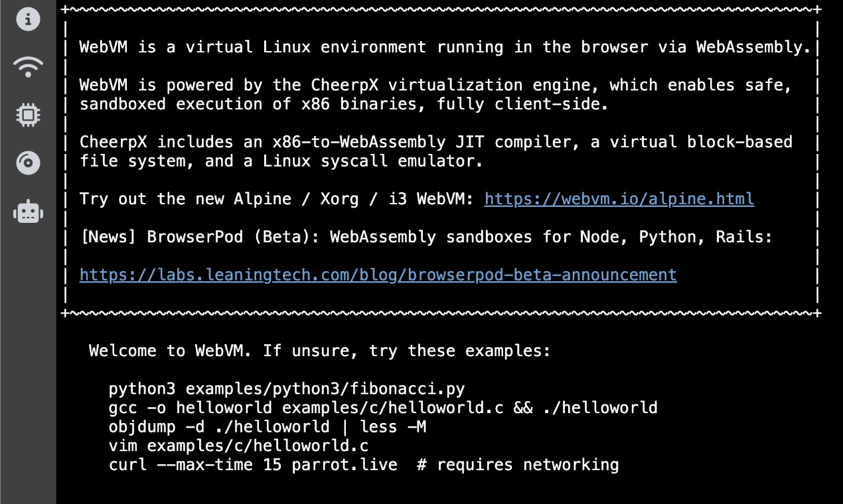
Task: Click the WebVM welcome banner text
Action: point(319,350)
